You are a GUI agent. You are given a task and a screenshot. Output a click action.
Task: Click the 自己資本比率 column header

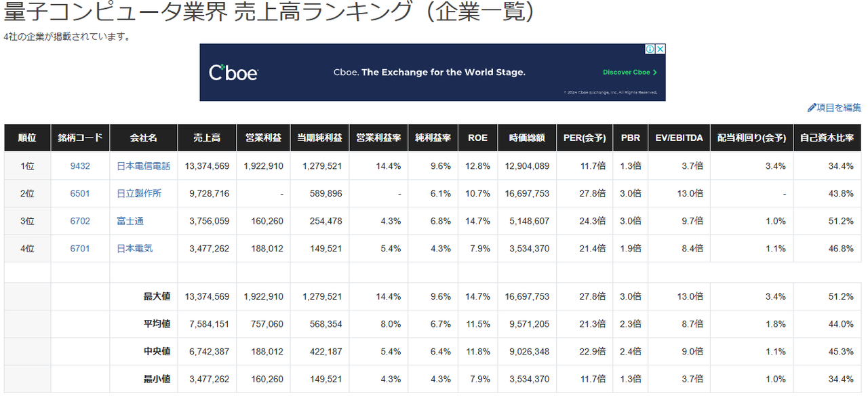click(x=827, y=138)
